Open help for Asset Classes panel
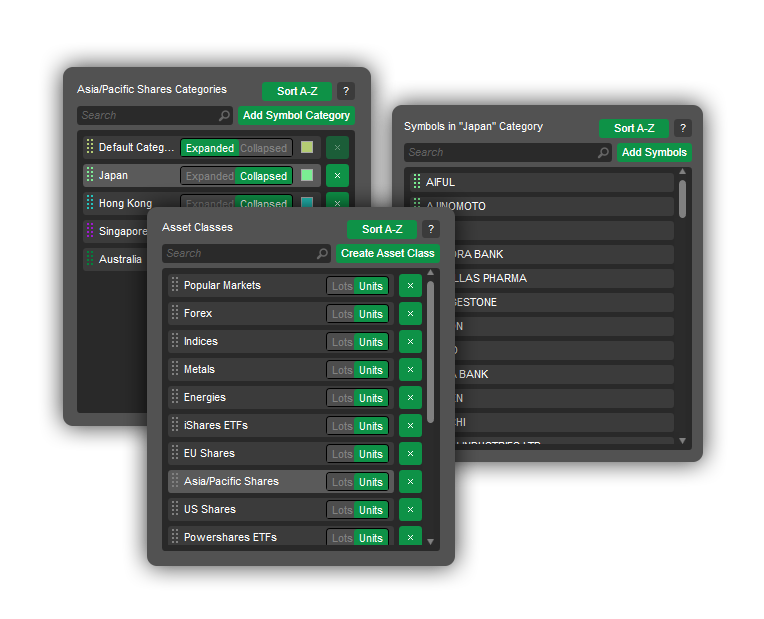This screenshot has width=764, height=619. (431, 229)
